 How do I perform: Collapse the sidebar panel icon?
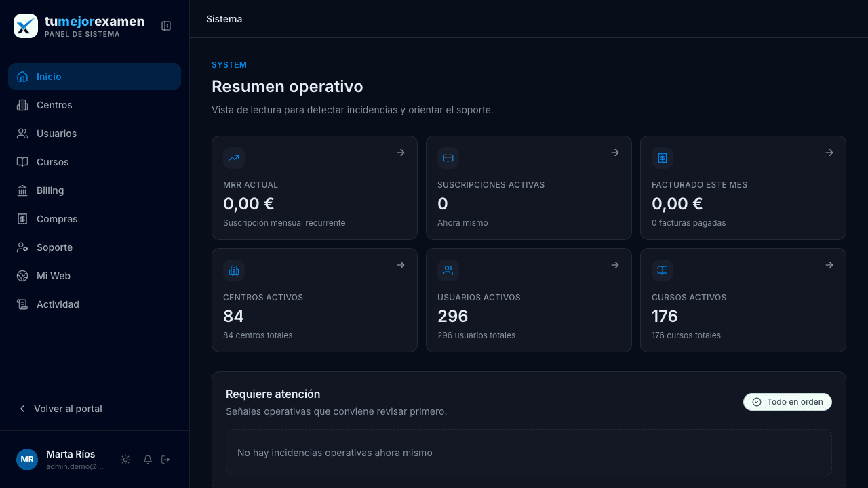click(166, 26)
